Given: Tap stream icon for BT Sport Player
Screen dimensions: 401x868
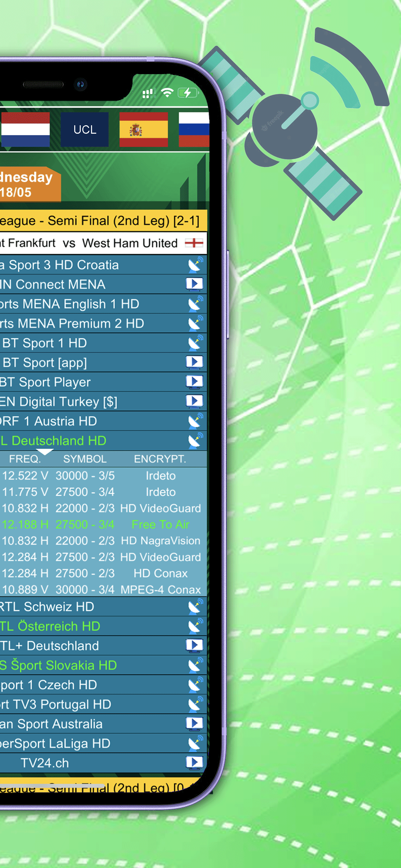Looking at the screenshot, I should tap(194, 382).
